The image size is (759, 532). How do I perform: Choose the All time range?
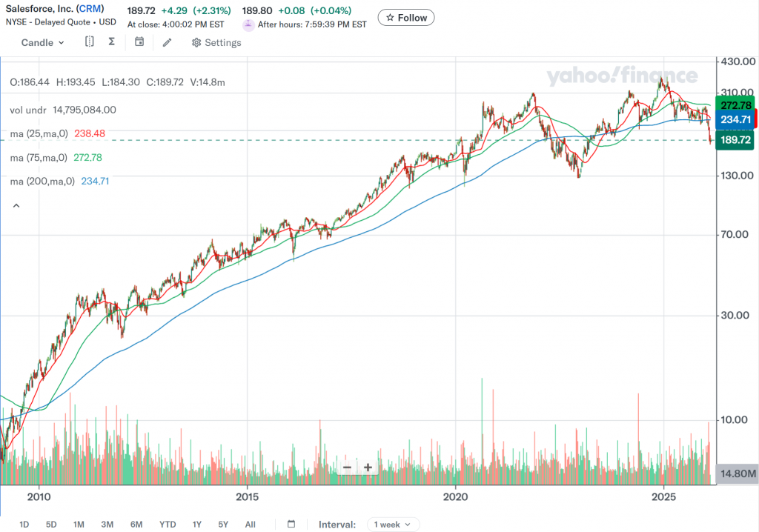click(250, 524)
